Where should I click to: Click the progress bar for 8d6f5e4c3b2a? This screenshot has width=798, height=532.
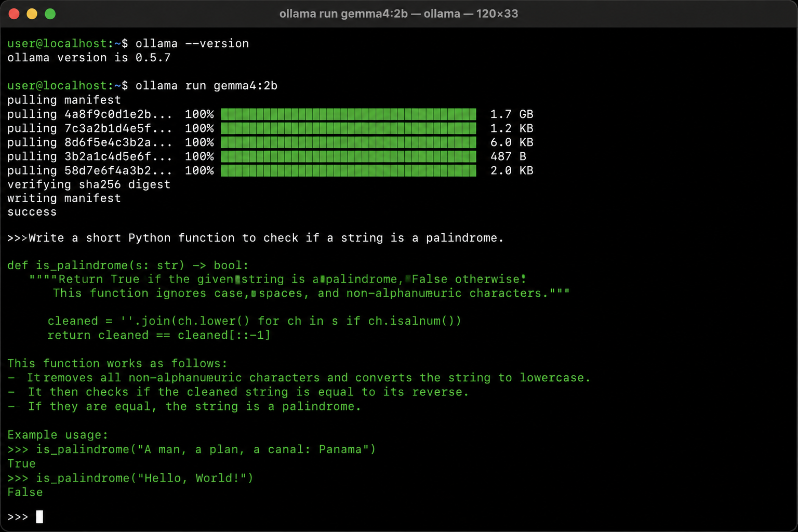pyautogui.click(x=349, y=142)
